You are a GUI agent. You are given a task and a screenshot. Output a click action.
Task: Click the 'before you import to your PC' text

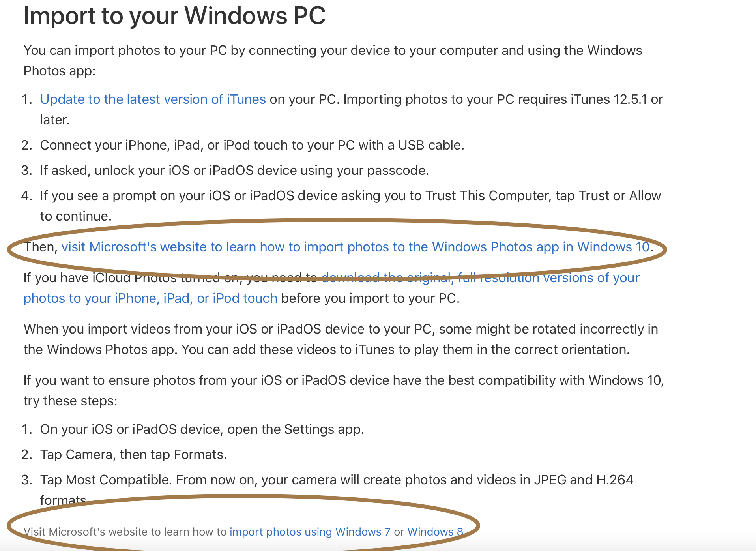370,298
